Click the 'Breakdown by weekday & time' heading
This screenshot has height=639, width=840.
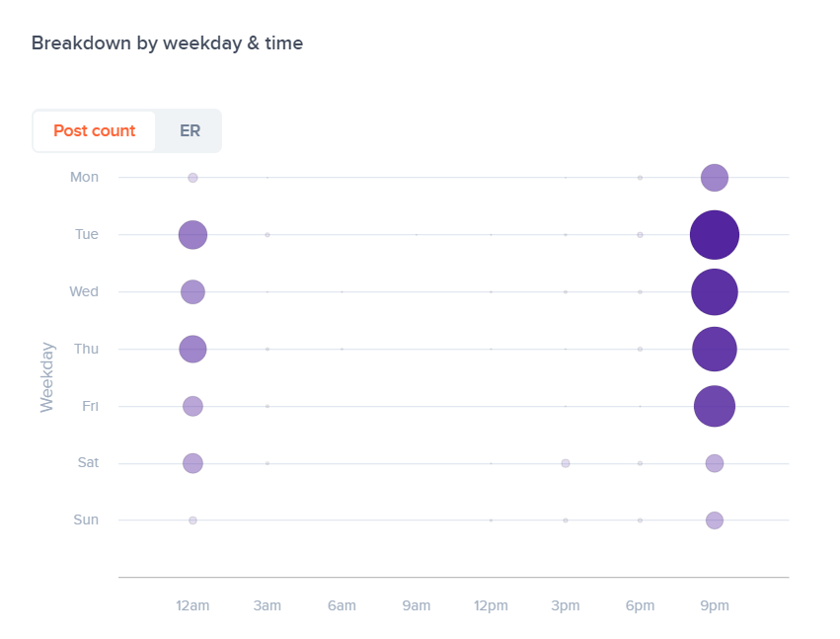(x=167, y=43)
